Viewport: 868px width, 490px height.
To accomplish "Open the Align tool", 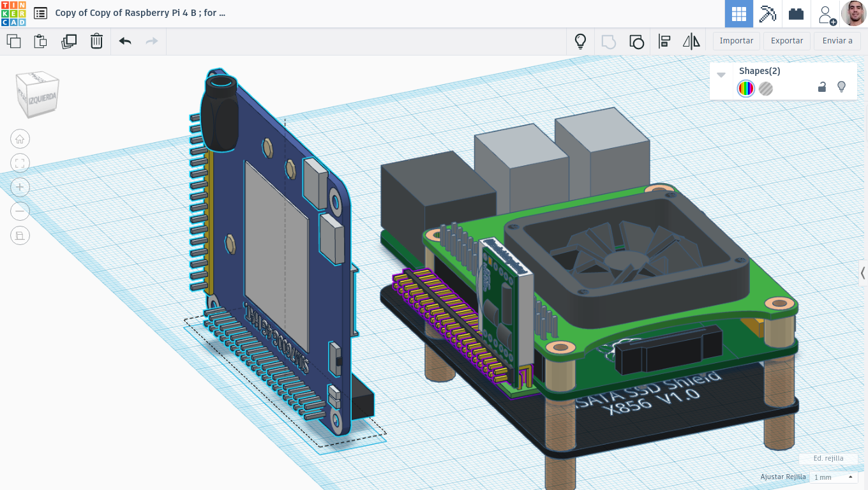I will pos(664,41).
